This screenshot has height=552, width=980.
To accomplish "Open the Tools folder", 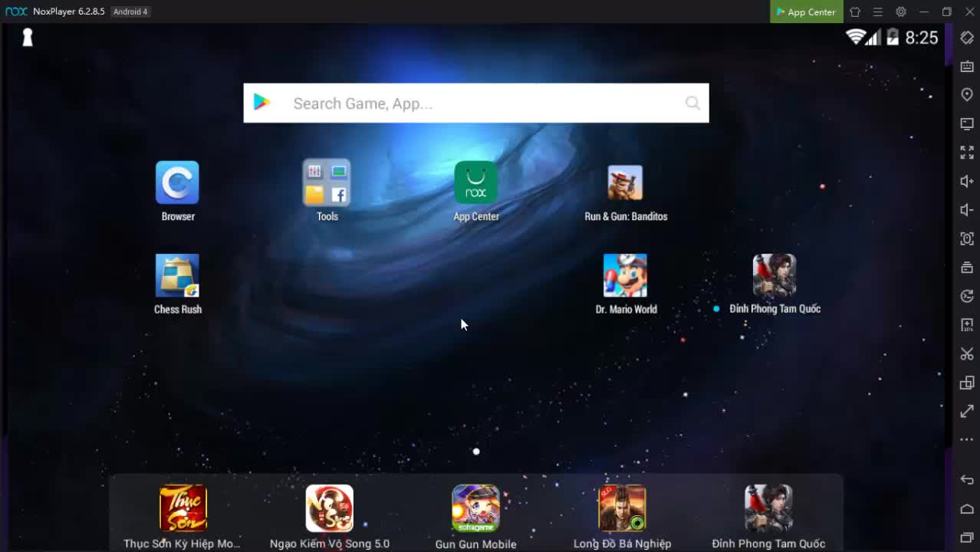I will (327, 182).
